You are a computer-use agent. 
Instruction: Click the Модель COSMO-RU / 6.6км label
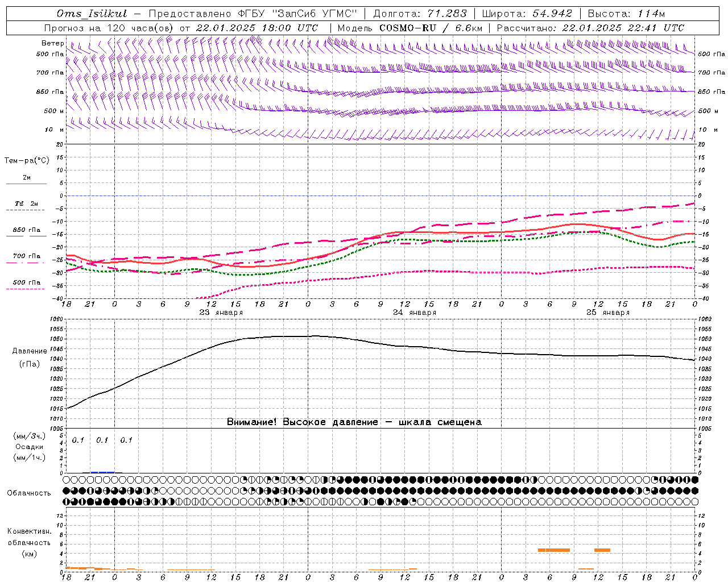[x=409, y=28]
